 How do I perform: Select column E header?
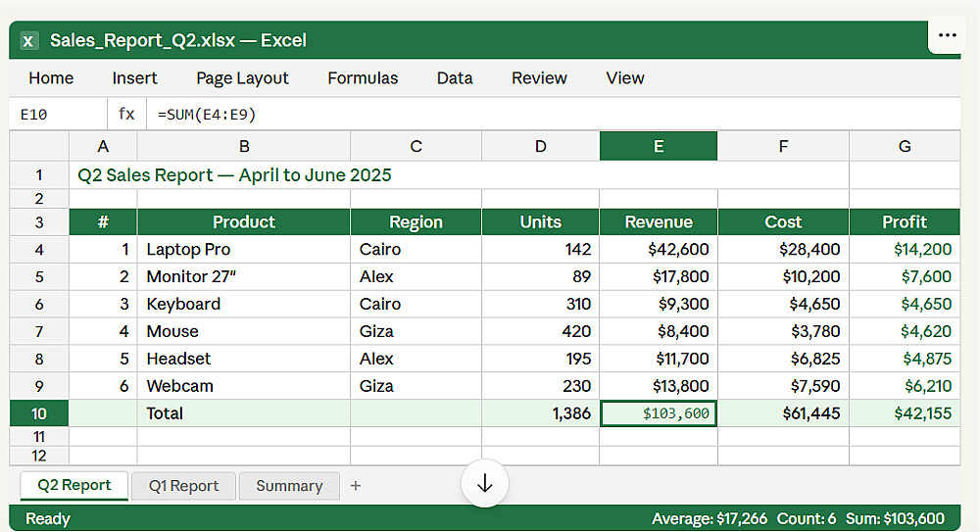[659, 147]
